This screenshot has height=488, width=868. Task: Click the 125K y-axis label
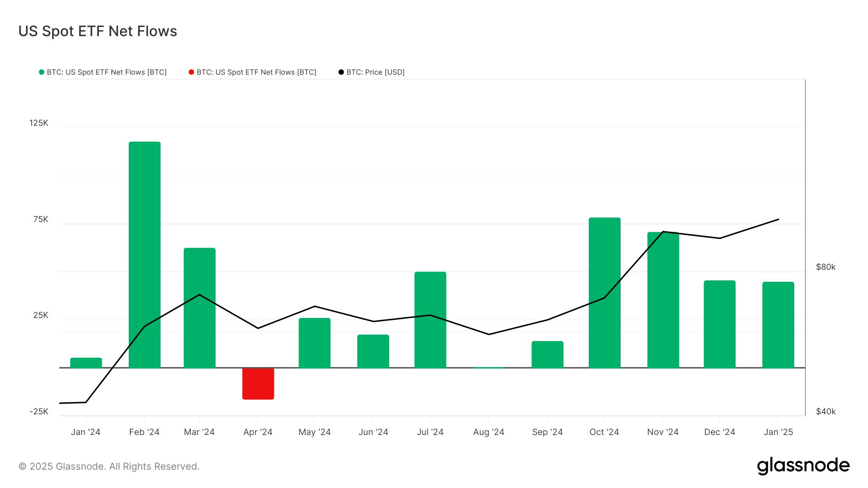(x=39, y=123)
